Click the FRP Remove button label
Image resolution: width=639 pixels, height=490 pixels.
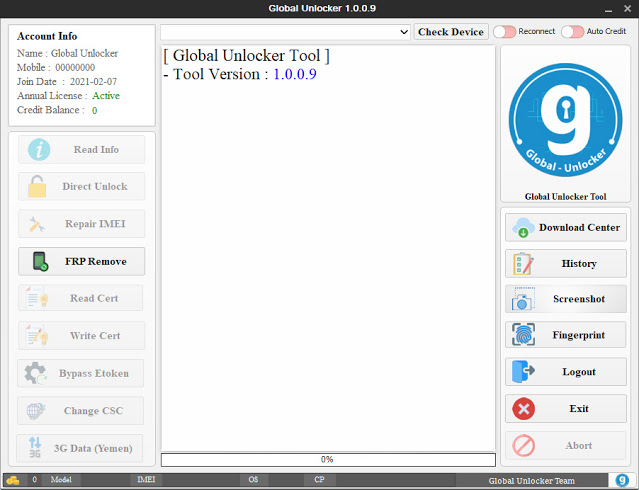tap(96, 261)
